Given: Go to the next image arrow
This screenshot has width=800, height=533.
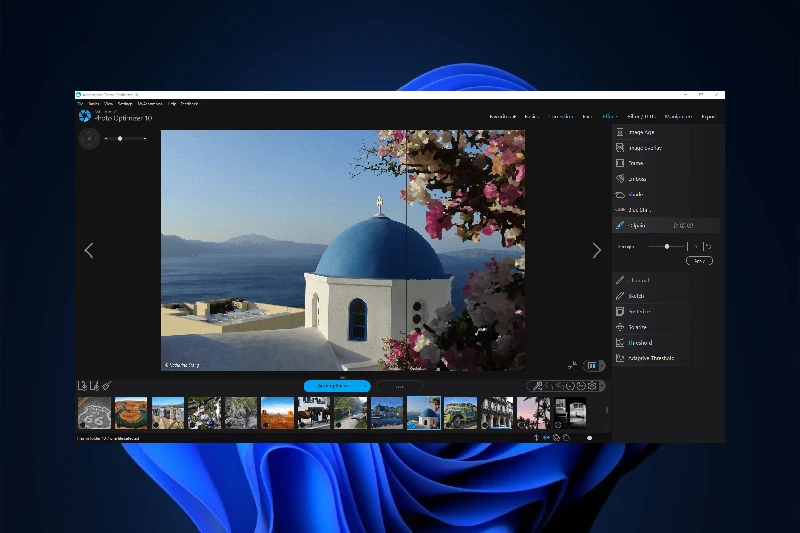Looking at the screenshot, I should click(596, 250).
